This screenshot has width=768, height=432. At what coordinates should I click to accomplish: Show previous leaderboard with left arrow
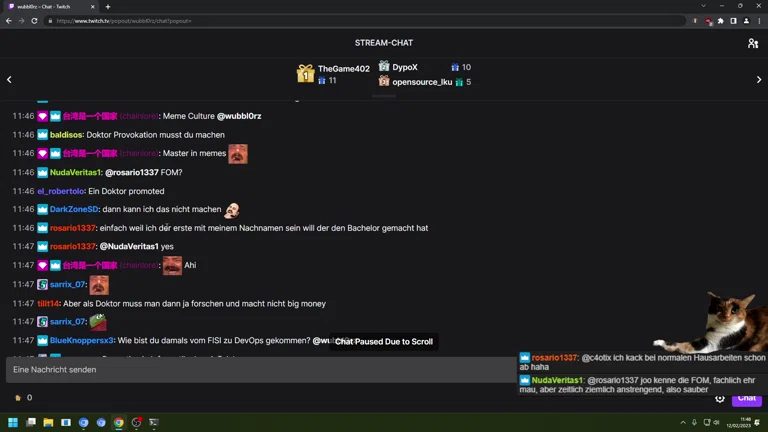[9, 79]
